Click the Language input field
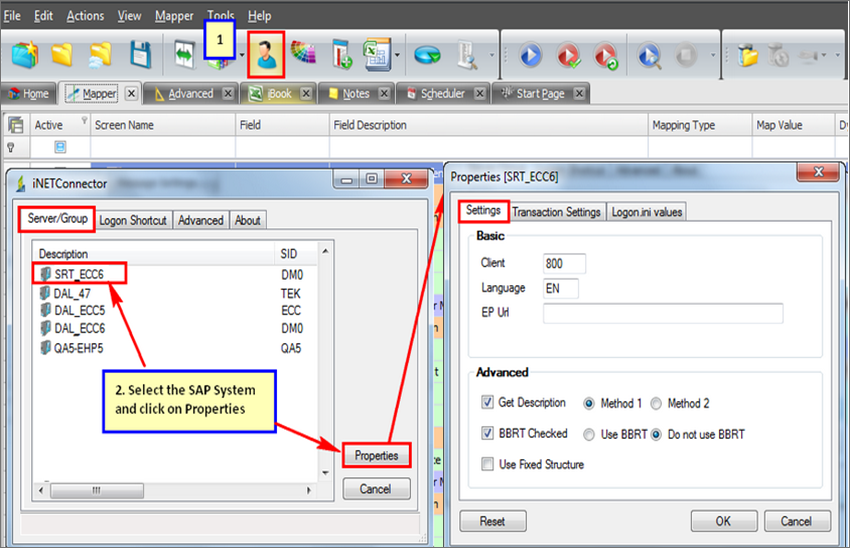Viewport: 850px width, 548px height. [561, 288]
